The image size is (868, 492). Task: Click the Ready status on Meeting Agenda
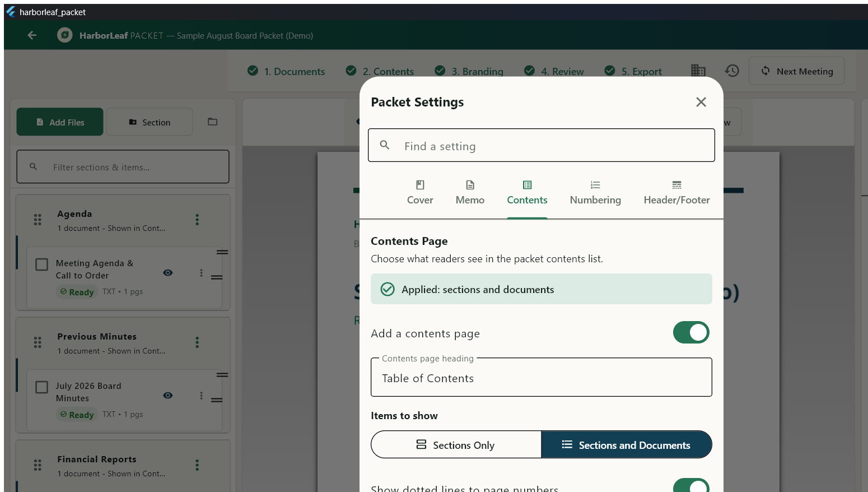coord(77,292)
